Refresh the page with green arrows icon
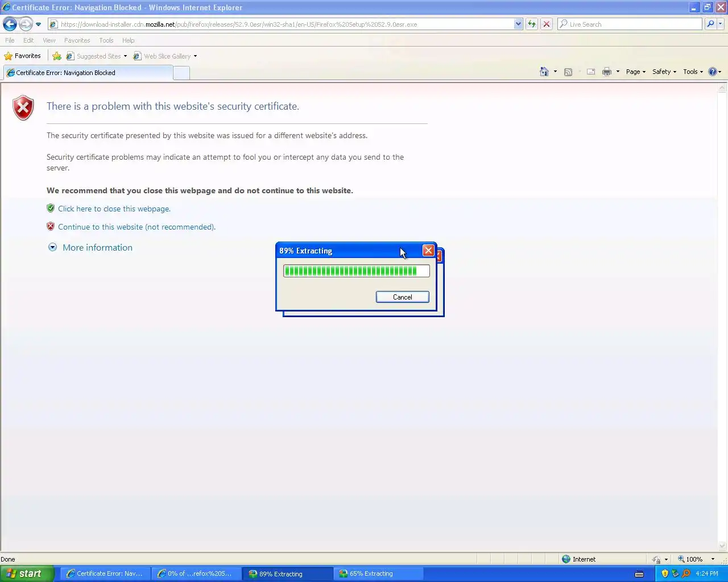Screen dimensions: 728x582 click(532, 24)
